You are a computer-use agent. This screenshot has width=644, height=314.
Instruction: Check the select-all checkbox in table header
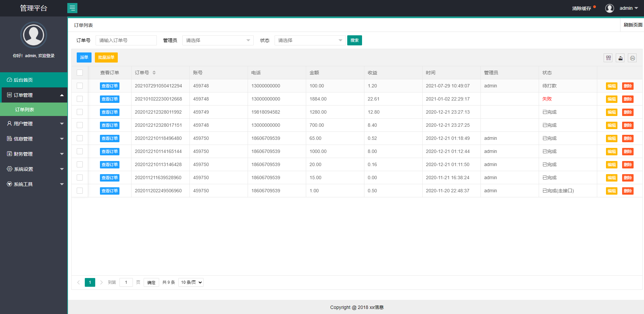coord(80,72)
